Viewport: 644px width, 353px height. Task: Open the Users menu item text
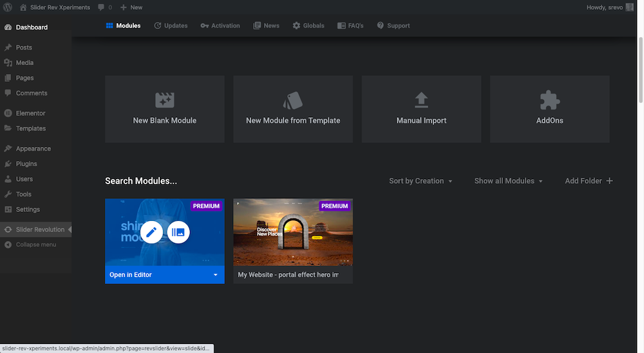(24, 179)
